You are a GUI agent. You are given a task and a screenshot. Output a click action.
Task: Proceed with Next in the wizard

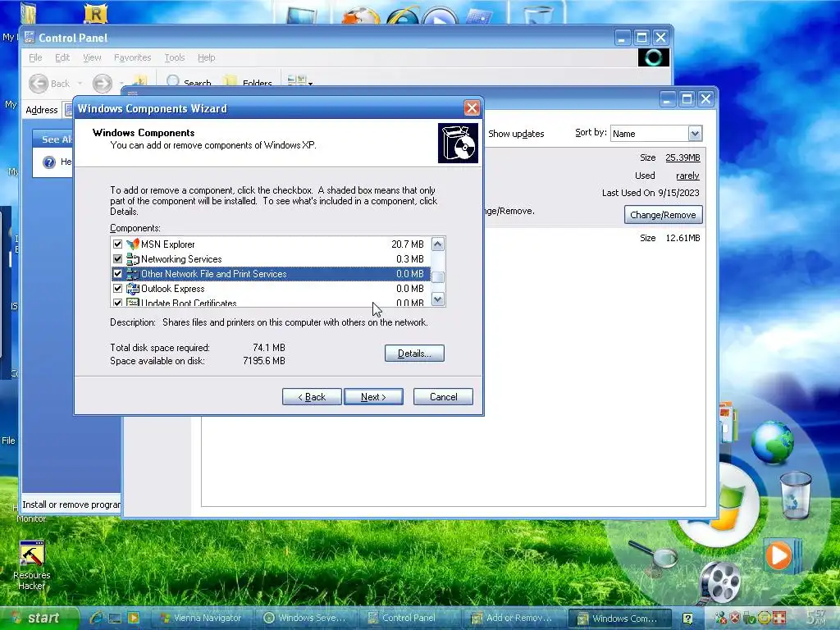(x=373, y=397)
